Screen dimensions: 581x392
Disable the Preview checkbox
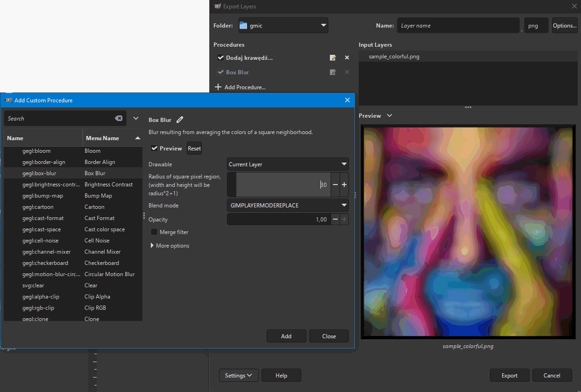point(154,148)
